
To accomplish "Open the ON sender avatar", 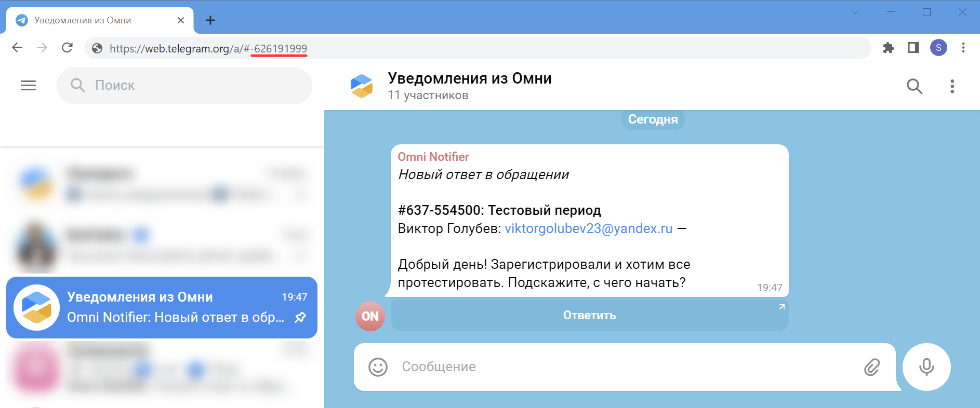I will tap(370, 316).
